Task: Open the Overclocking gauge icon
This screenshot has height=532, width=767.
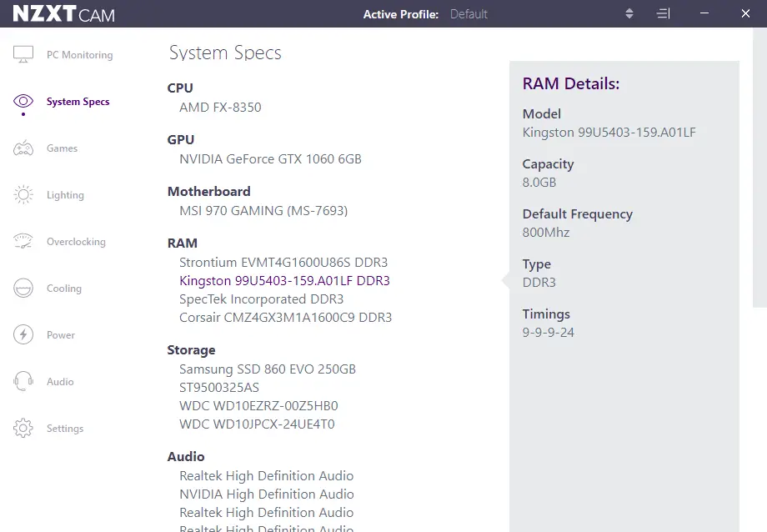Action: pyautogui.click(x=23, y=241)
